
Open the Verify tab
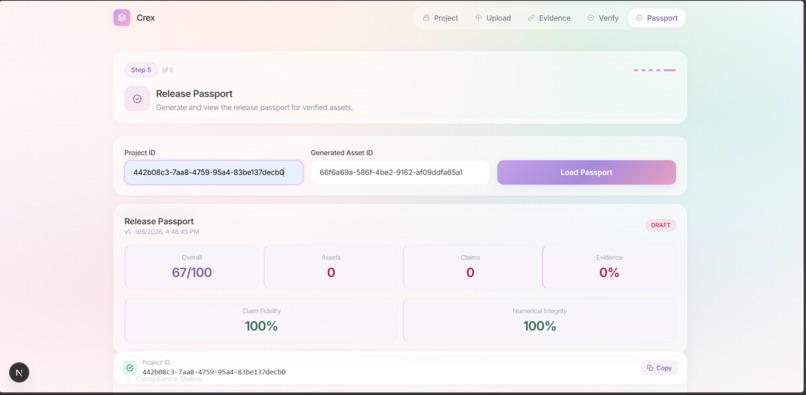pyautogui.click(x=603, y=18)
